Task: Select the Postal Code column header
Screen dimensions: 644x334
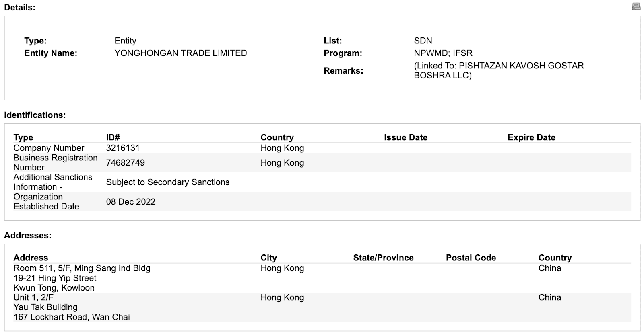Action: click(471, 257)
